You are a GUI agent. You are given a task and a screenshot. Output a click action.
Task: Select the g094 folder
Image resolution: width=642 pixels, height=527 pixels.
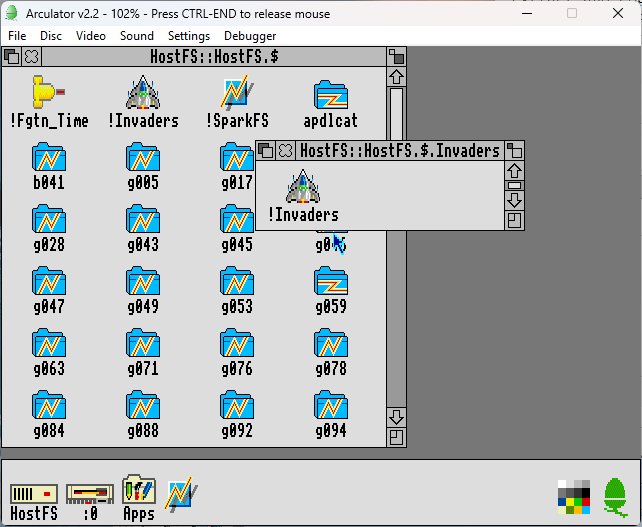(x=331, y=414)
